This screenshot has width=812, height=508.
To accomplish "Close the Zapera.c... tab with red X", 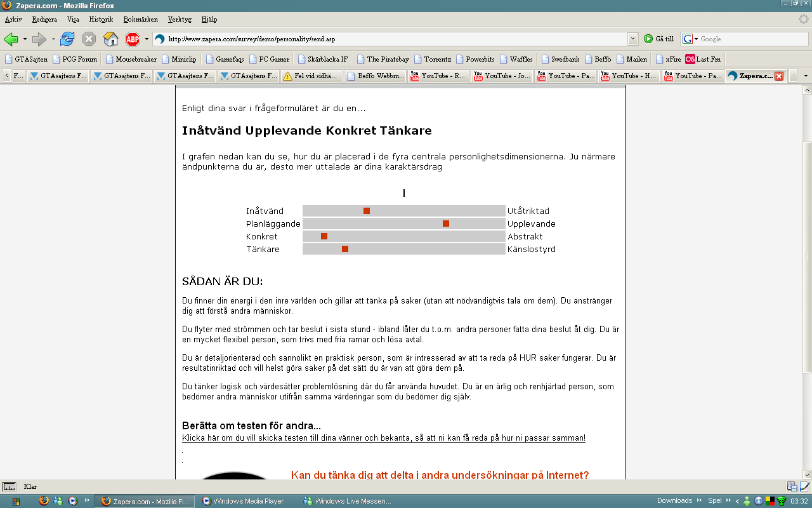I will tap(779, 76).
